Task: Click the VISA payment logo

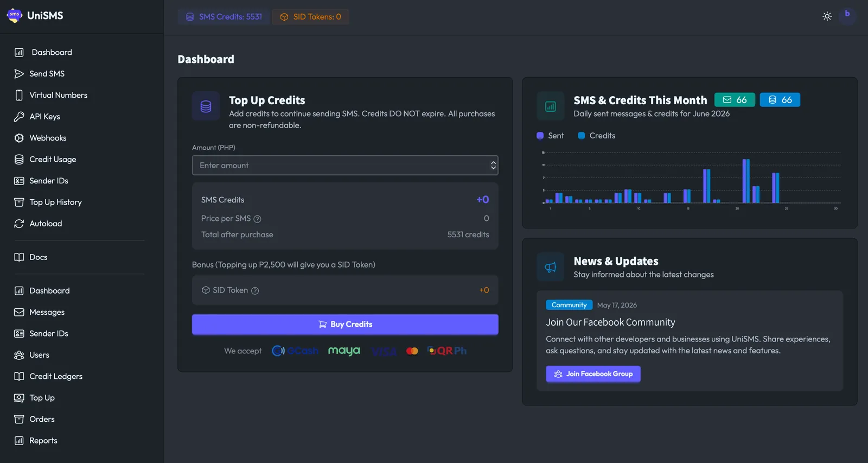Action: 384,352
